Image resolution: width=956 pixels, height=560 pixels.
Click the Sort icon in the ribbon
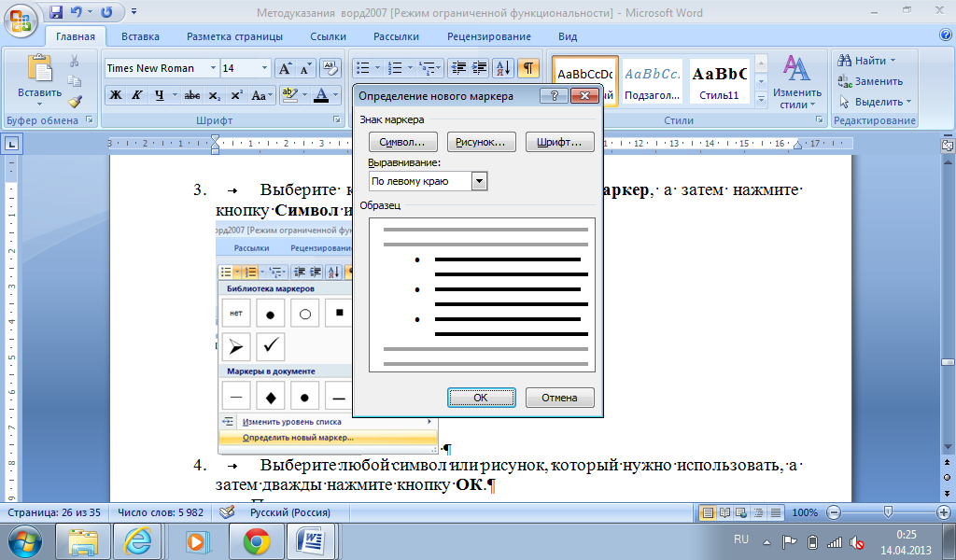coord(503,68)
